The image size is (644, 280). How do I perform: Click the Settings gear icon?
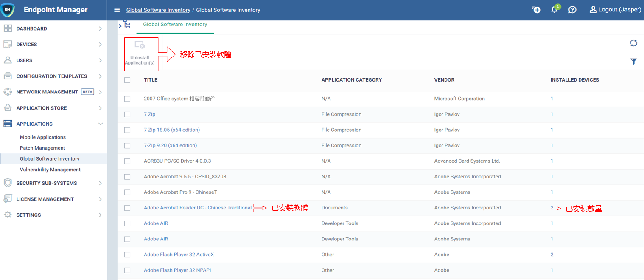8,215
